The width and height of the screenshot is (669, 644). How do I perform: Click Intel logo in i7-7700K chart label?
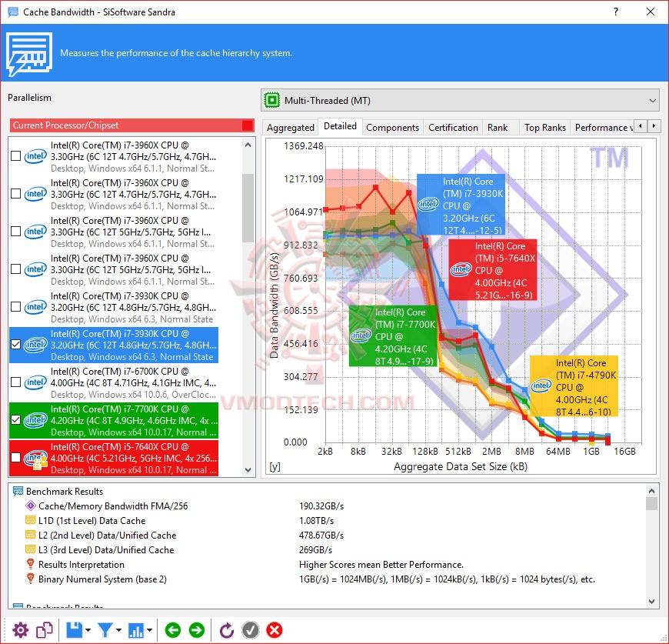[361, 335]
